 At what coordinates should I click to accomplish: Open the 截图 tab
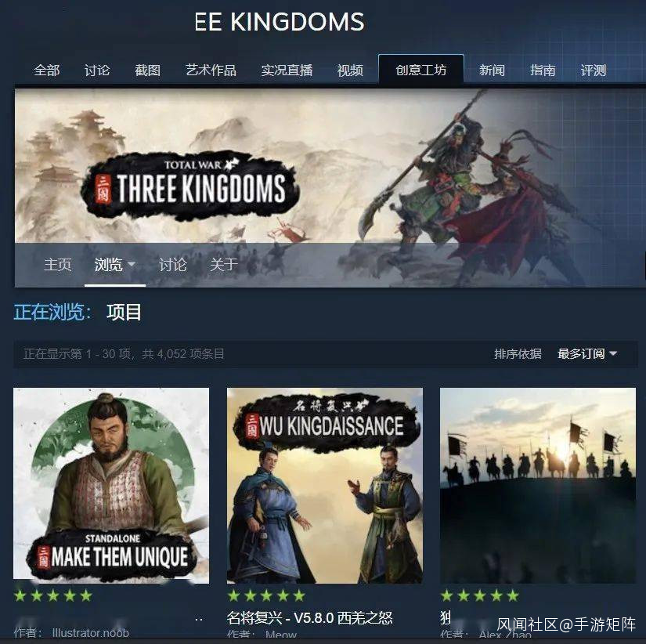coord(147,70)
